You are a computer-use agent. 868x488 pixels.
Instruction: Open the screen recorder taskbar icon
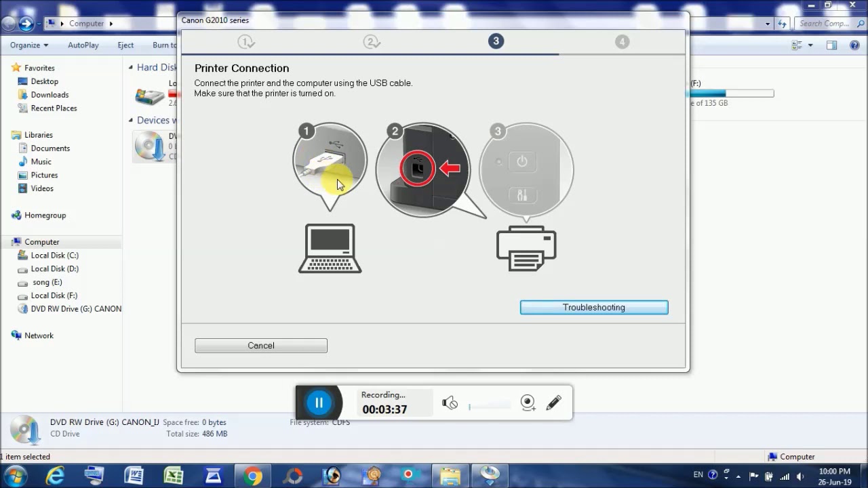pos(409,476)
